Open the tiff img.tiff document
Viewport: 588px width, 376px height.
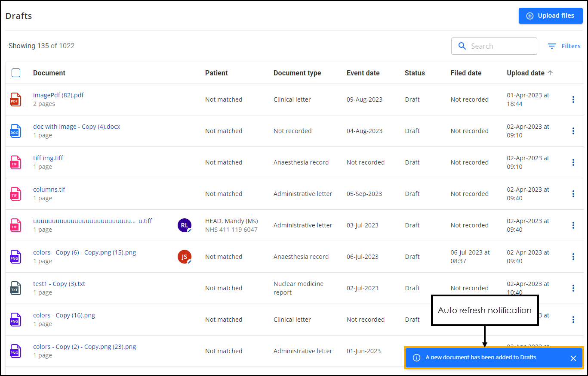pos(48,158)
